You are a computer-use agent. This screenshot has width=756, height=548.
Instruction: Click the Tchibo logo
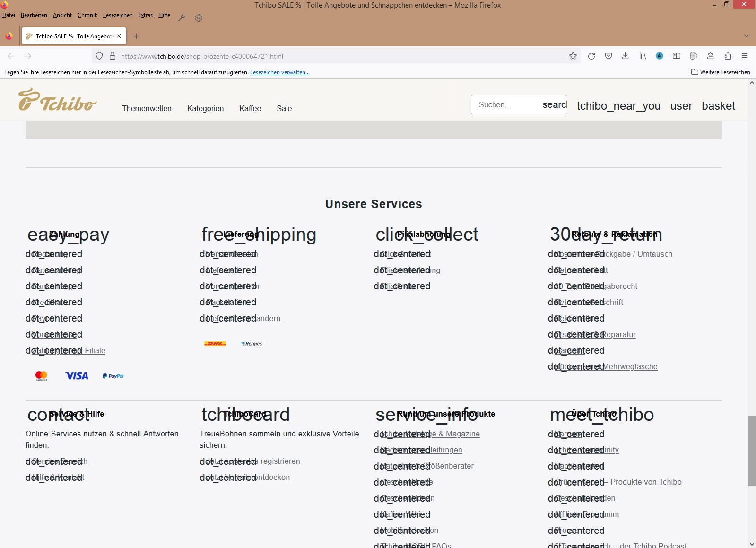coord(57,100)
